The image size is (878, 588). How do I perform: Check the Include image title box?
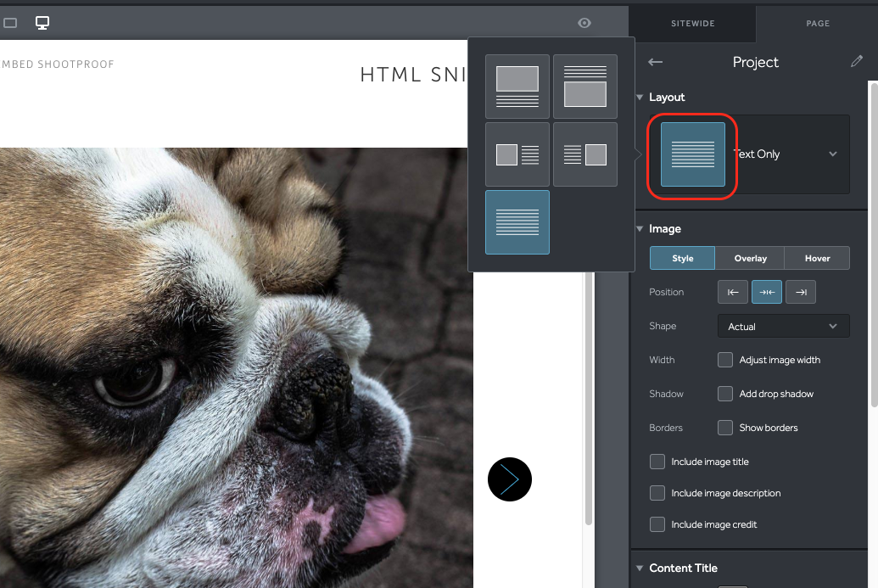pyautogui.click(x=657, y=462)
